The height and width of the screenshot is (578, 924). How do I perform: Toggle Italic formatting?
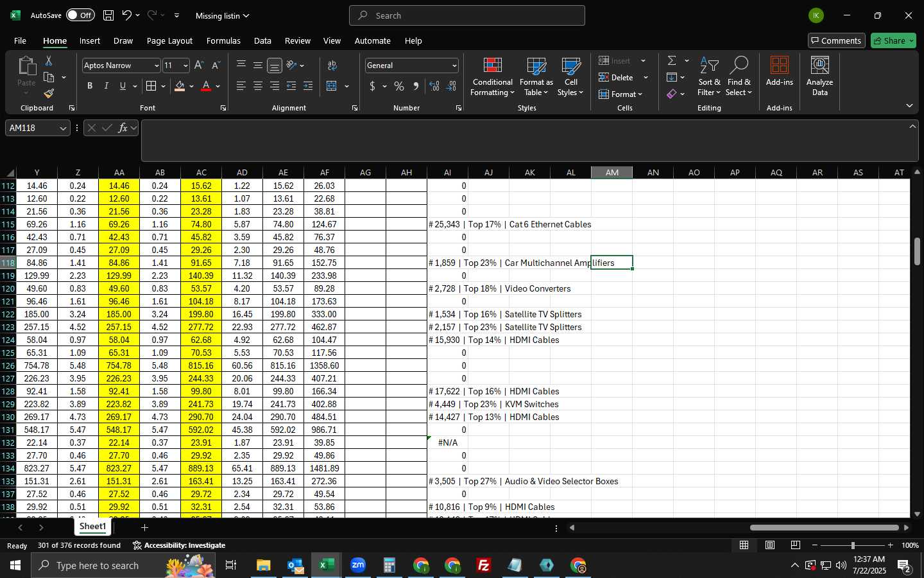(106, 86)
